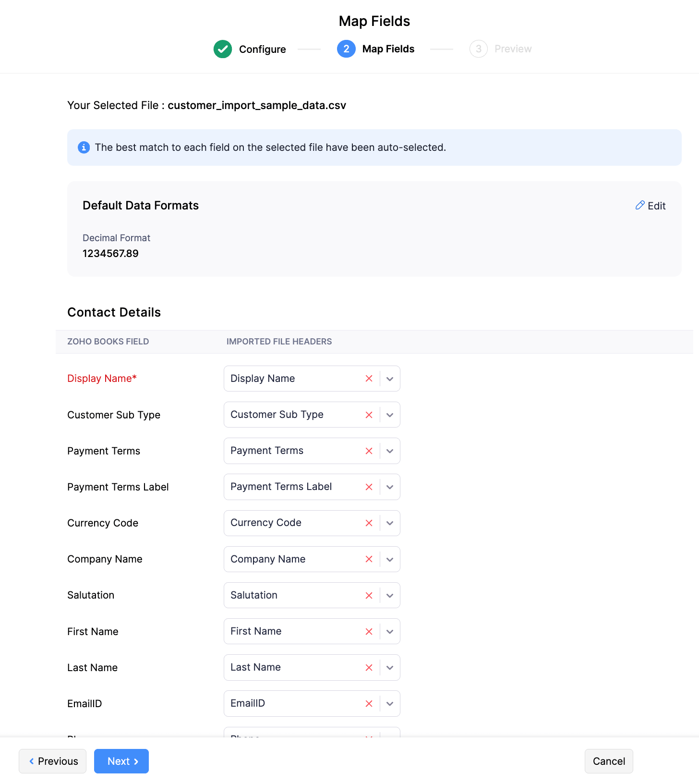
Task: Expand the Company Name header dropdown
Action: click(x=390, y=559)
